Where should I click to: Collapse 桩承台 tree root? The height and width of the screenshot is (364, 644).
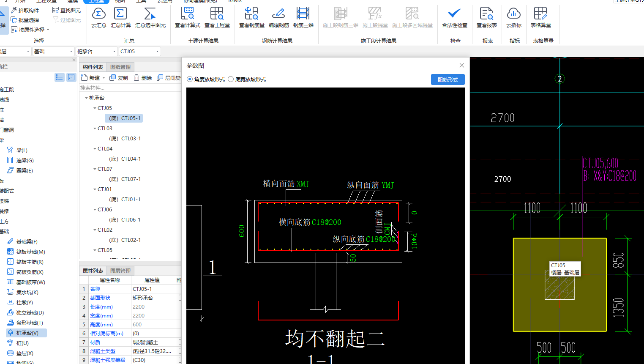pos(86,98)
